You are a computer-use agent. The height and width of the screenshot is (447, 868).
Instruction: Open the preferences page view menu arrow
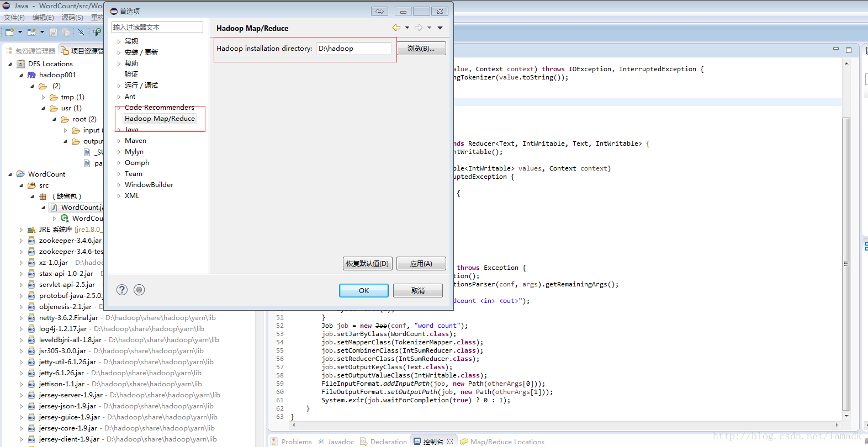[440, 28]
